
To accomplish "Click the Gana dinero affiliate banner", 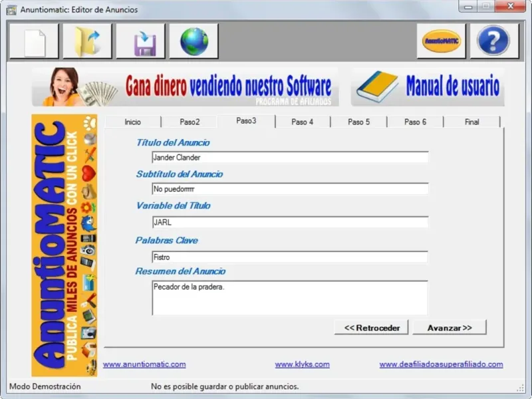I will (x=186, y=87).
